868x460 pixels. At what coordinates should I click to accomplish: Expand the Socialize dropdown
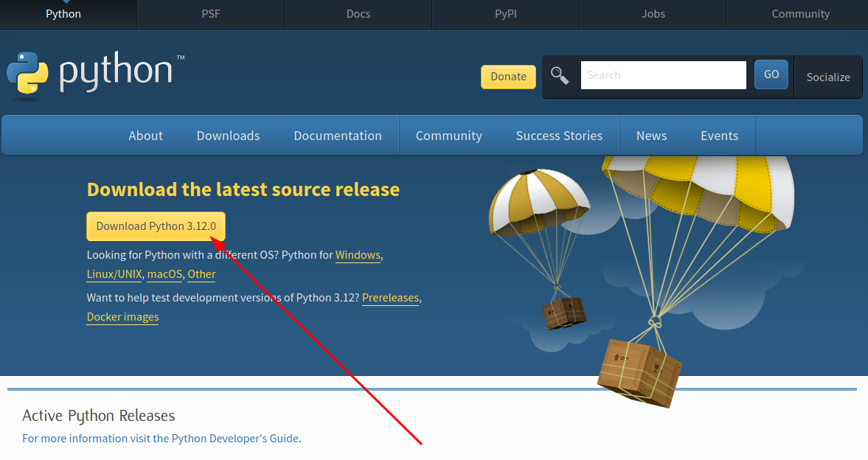[827, 77]
